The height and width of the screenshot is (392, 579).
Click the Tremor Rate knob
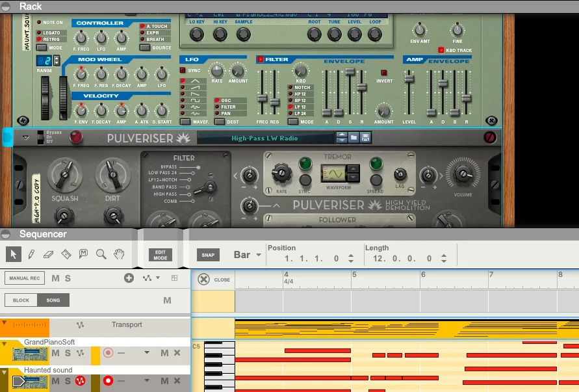tap(281, 173)
